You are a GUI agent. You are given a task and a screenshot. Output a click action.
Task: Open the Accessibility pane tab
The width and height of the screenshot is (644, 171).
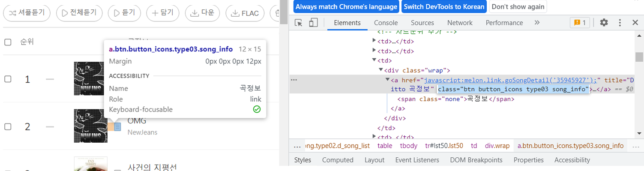click(572, 160)
